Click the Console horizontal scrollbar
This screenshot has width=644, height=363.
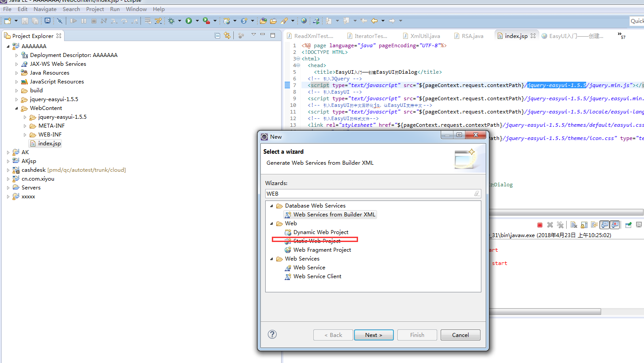tap(545, 311)
